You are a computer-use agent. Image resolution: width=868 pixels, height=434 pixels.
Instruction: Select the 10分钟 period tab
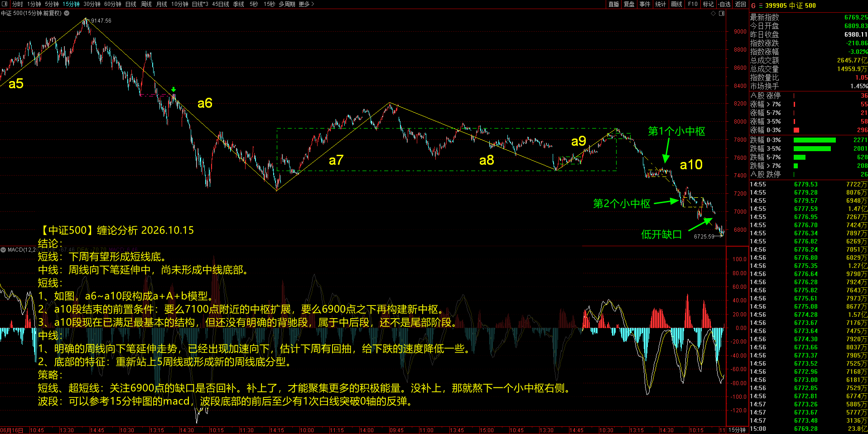180,4
